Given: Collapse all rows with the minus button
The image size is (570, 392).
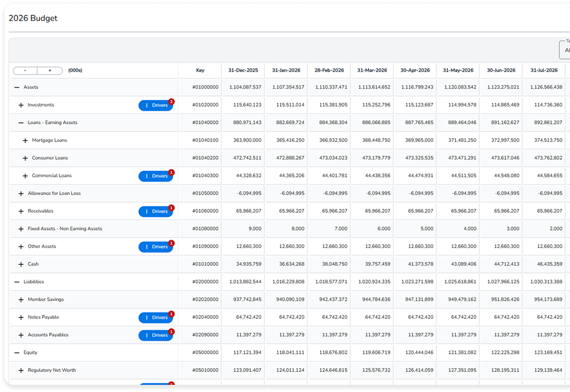Looking at the screenshot, I should click(x=25, y=70).
